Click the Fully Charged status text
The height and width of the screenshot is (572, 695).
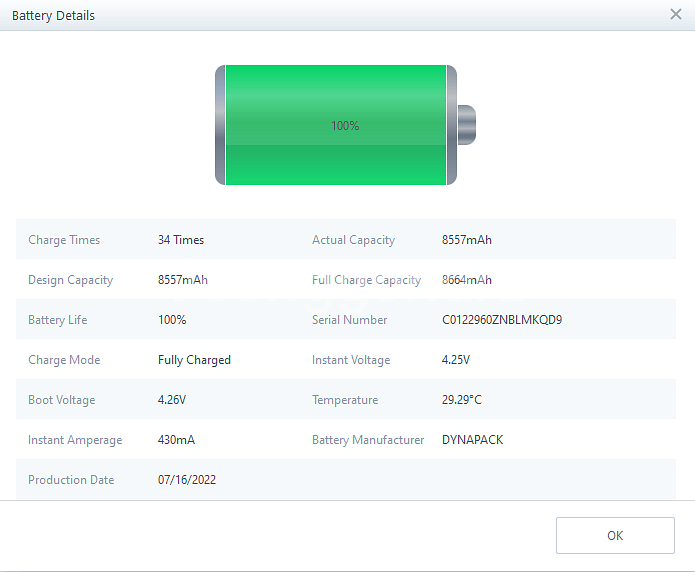[194, 360]
